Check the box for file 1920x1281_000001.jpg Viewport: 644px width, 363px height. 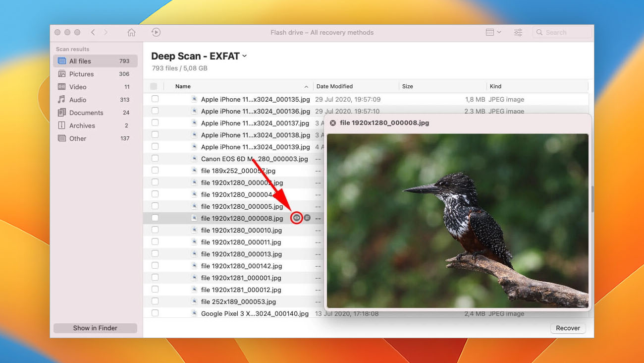(155, 277)
